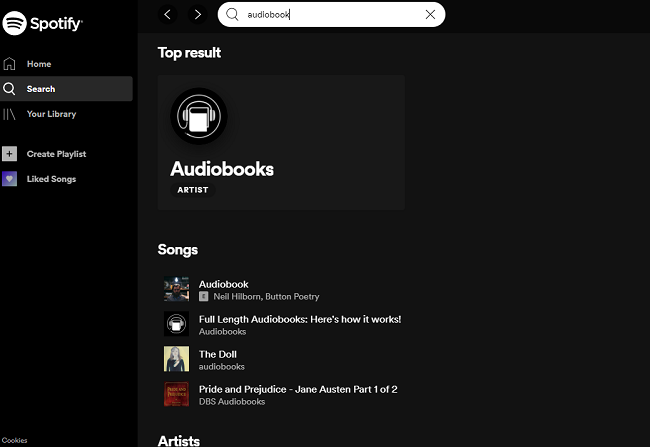Click the explicit E badge on Audiobook

[x=204, y=296]
